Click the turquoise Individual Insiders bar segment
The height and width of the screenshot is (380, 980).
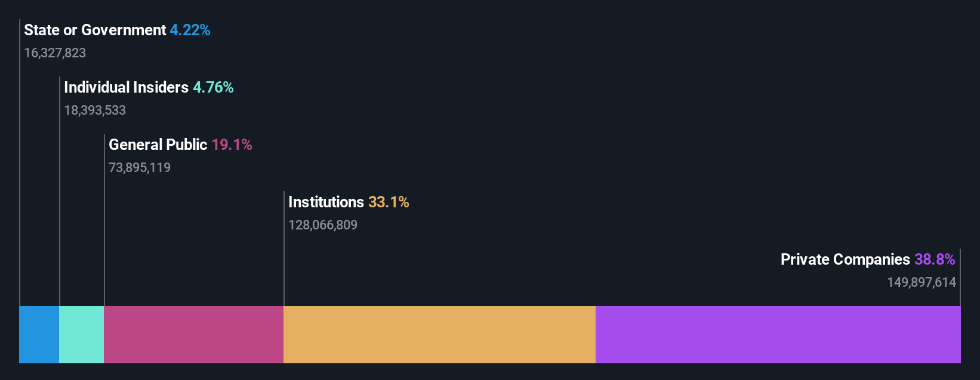click(81, 335)
